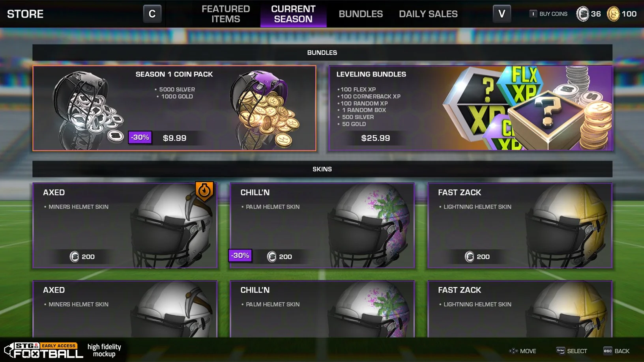
Task: Select the Current Season tab
Action: click(293, 14)
